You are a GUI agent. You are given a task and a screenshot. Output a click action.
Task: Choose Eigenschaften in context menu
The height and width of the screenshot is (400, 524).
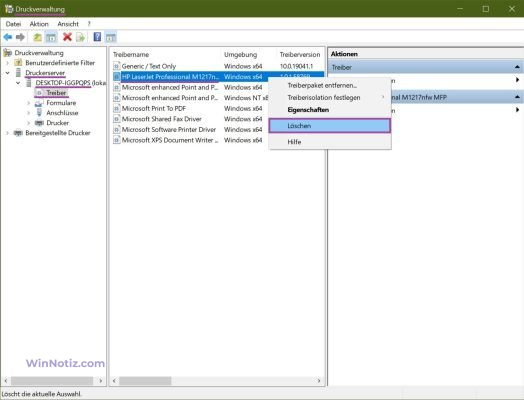[x=330, y=110]
